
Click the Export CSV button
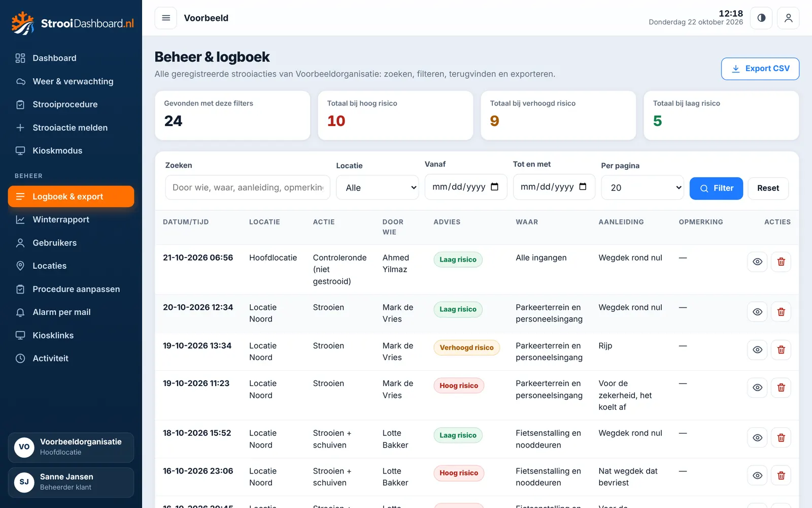tap(760, 69)
